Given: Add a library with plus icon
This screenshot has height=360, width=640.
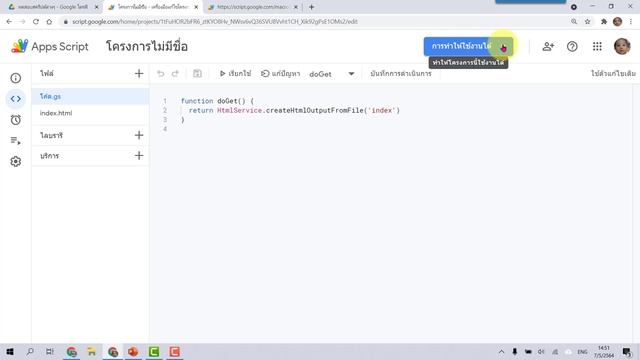Looking at the screenshot, I should [x=139, y=135].
